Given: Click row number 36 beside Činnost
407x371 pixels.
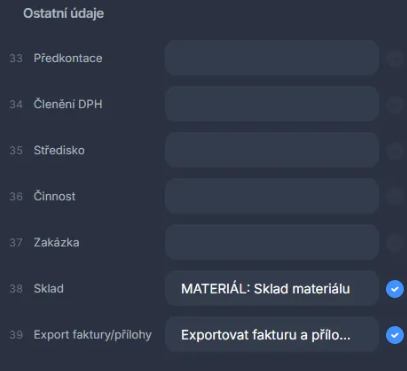Looking at the screenshot, I should coord(16,197).
